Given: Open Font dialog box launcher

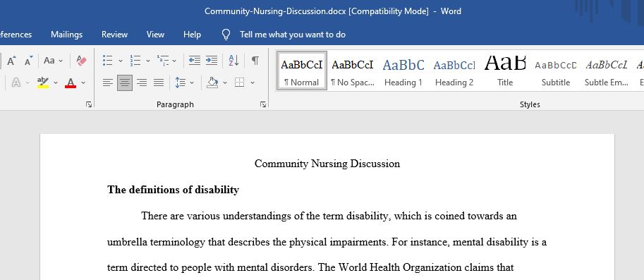Looking at the screenshot, I should (89, 104).
